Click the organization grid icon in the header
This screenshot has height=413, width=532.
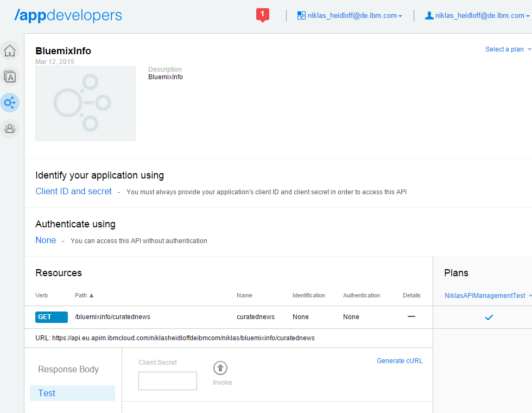coord(301,16)
